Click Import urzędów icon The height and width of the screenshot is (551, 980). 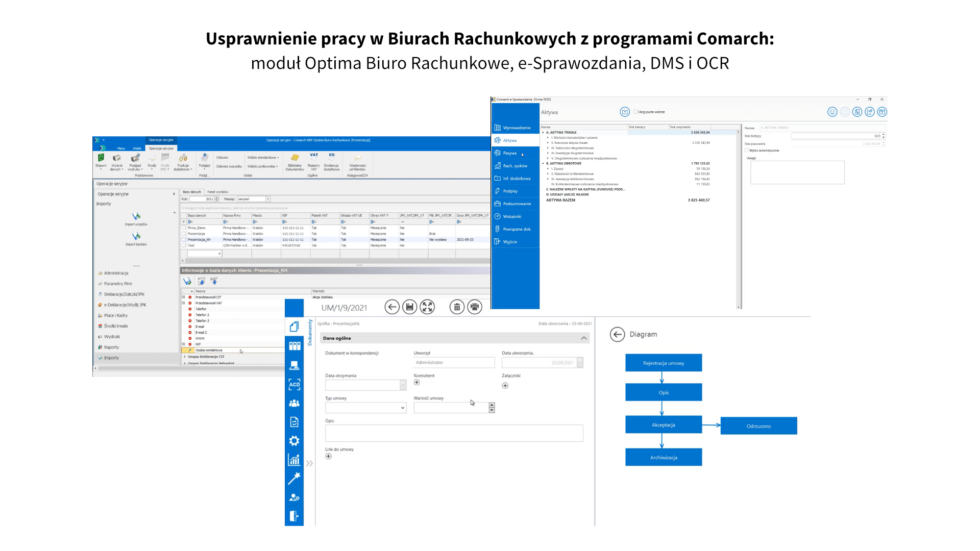tap(136, 219)
